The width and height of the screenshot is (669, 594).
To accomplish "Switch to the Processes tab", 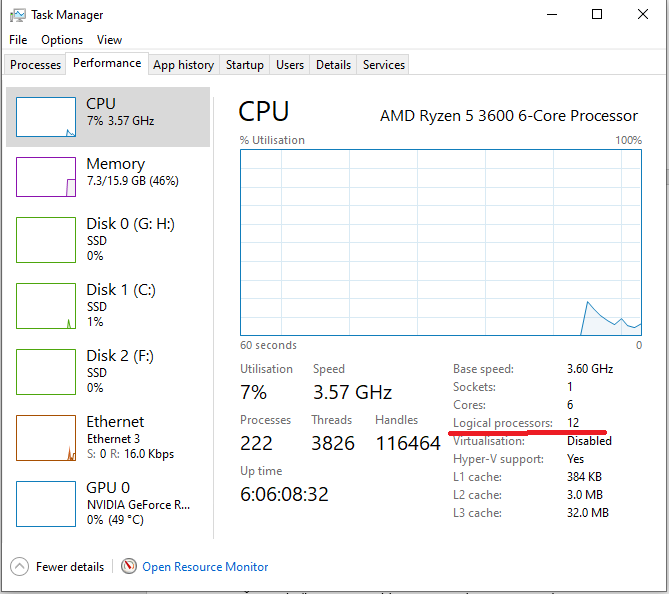I will coord(35,65).
